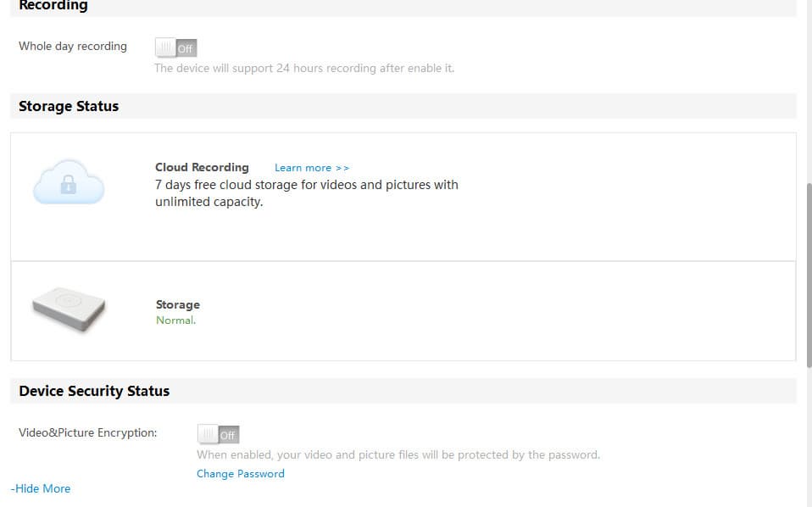Collapse settings with Hide More
This screenshot has width=812, height=507.
click(x=41, y=488)
